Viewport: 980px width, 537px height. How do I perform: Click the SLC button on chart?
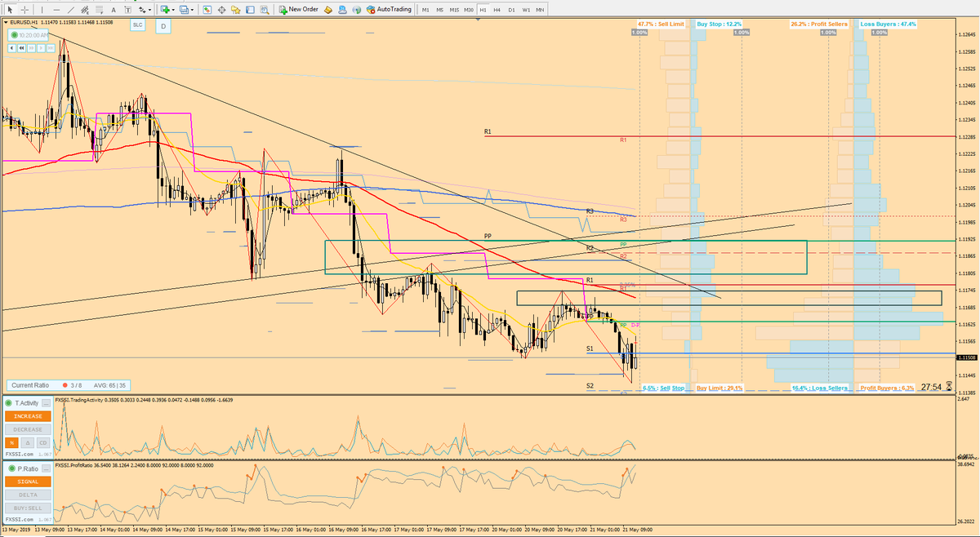(x=137, y=25)
